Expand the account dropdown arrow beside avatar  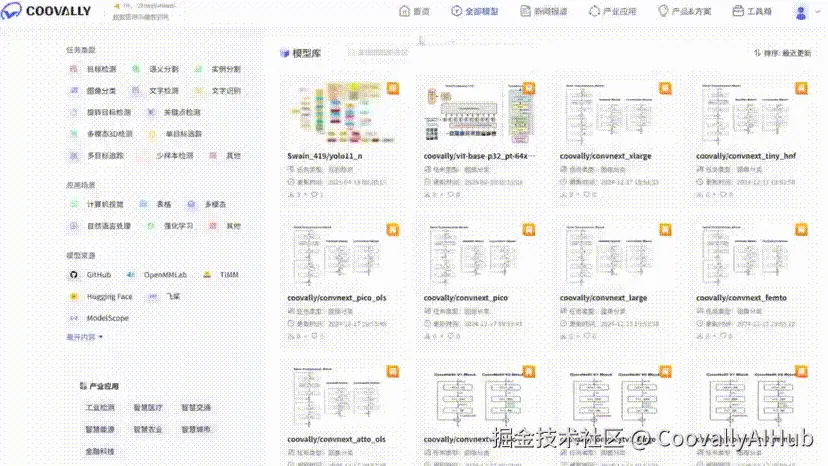[817, 12]
